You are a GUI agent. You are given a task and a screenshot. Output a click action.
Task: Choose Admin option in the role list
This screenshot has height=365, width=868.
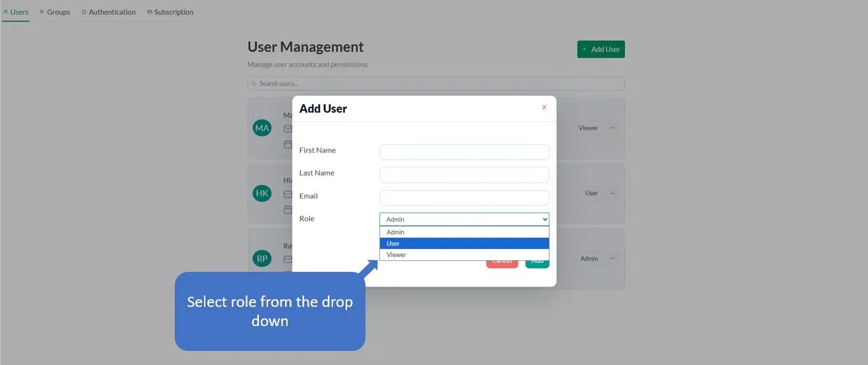(464, 232)
